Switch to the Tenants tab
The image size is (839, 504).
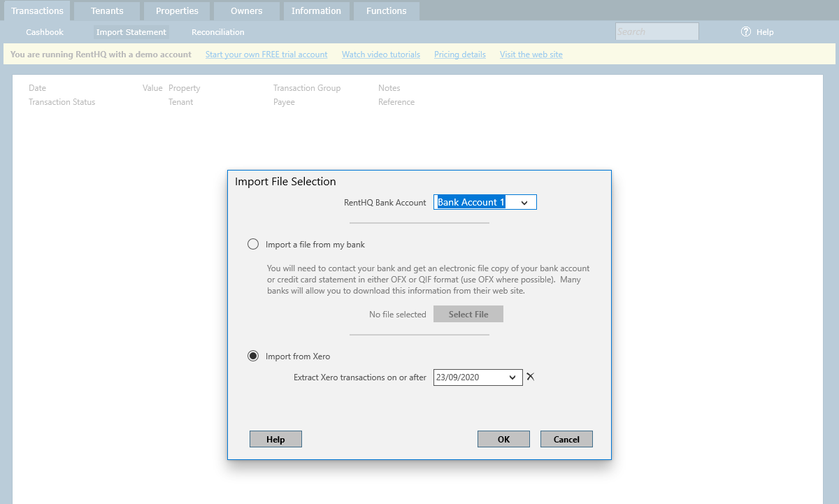tap(107, 11)
